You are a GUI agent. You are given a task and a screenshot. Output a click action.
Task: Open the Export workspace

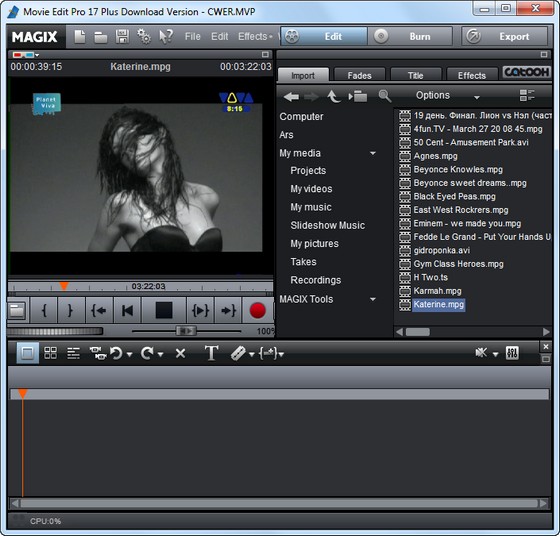tap(504, 36)
